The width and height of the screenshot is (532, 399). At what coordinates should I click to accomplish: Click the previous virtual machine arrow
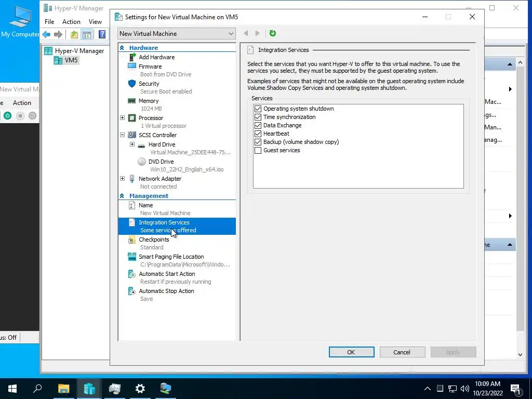point(246,33)
